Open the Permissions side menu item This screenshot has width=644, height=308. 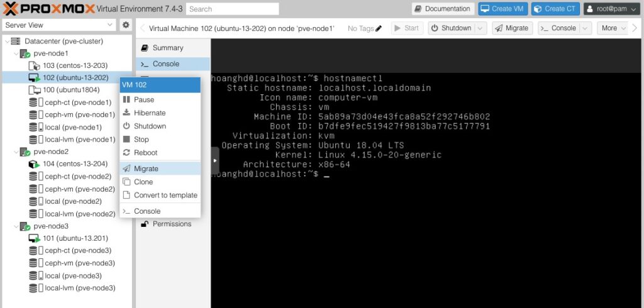173,224
